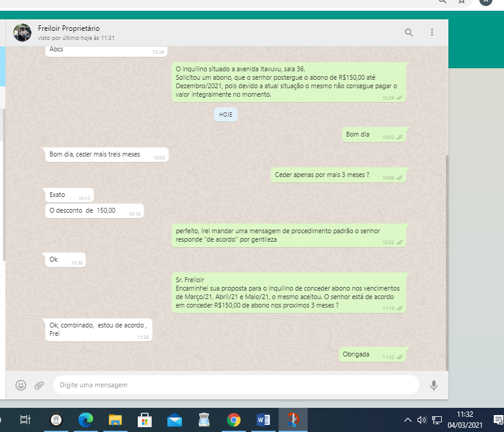Click the 'Digite uma mensagem' text field
Viewport: 504px width, 432px height.
(236, 385)
